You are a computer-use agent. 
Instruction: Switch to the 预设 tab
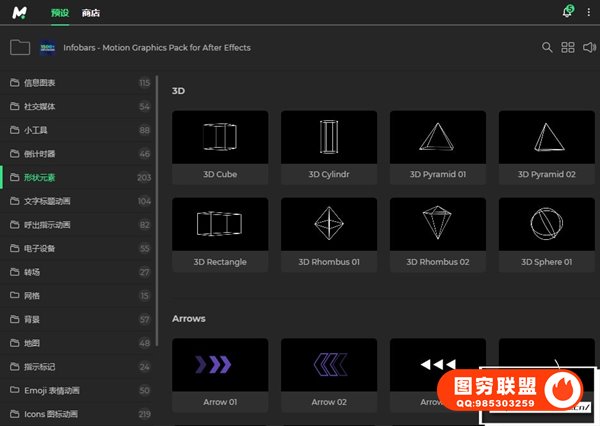pyautogui.click(x=60, y=13)
